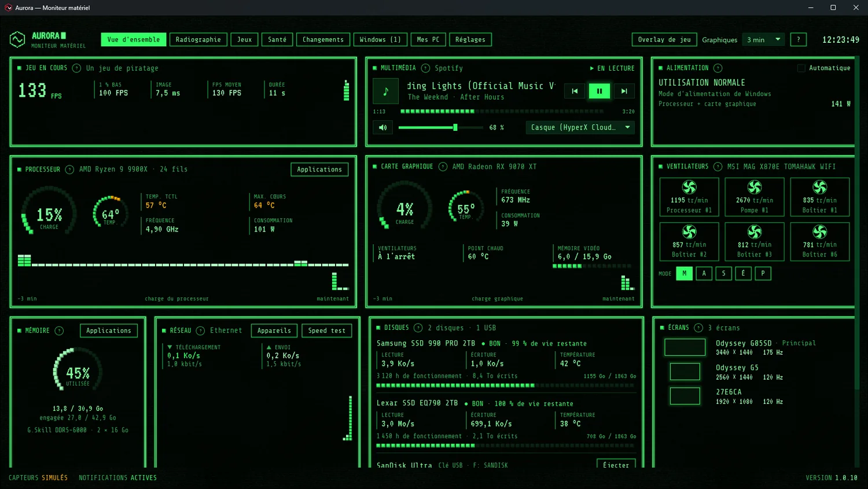Viewport: 868px width, 489px height.
Task: Open help icon next to Disques
Action: (418, 328)
